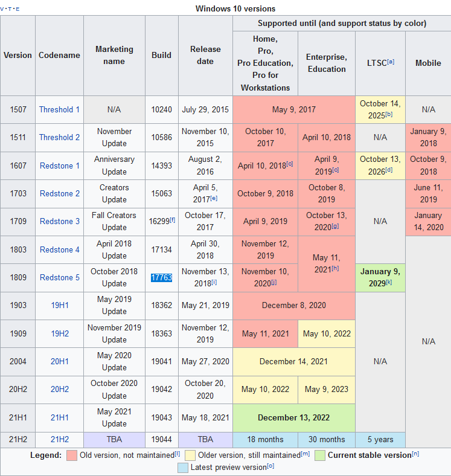Image resolution: width=451 pixels, height=476 pixels.
Task: Click the blue 'Latest preview version' swatch
Action: click(183, 468)
